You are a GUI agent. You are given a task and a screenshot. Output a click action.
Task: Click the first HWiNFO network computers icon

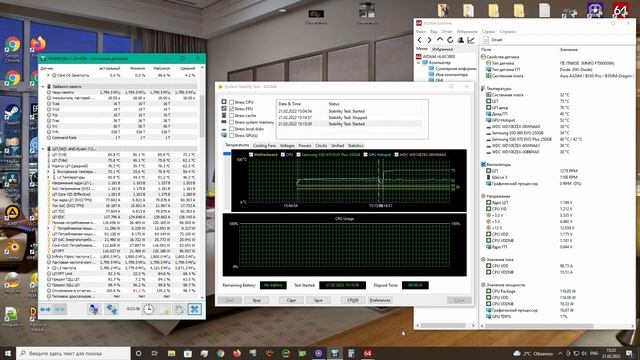pos(94,309)
